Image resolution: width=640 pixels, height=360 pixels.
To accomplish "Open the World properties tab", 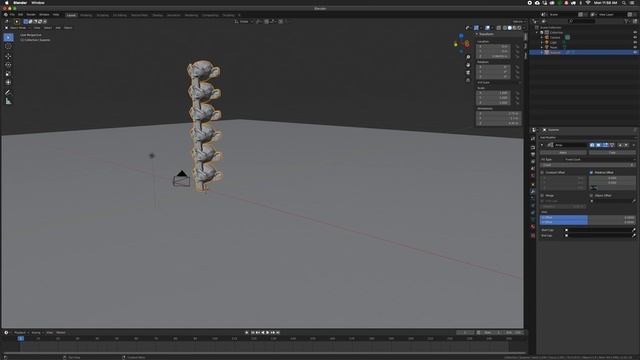I will tap(533, 176).
